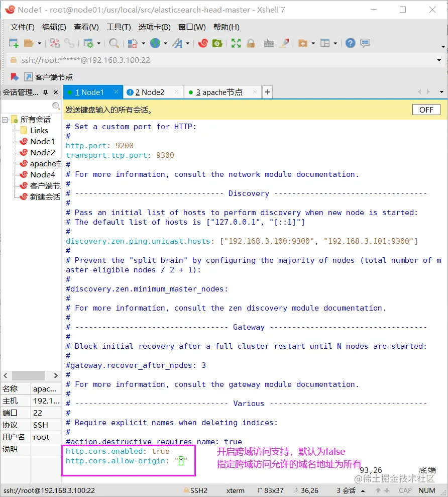
Task: Click the Open Session folder icon
Action: [x=29, y=43]
